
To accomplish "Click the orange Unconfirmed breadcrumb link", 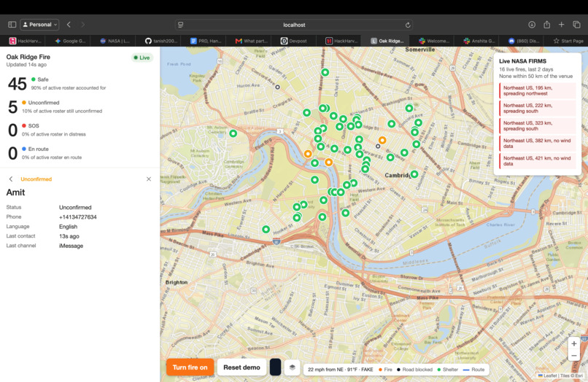I will 36,179.
